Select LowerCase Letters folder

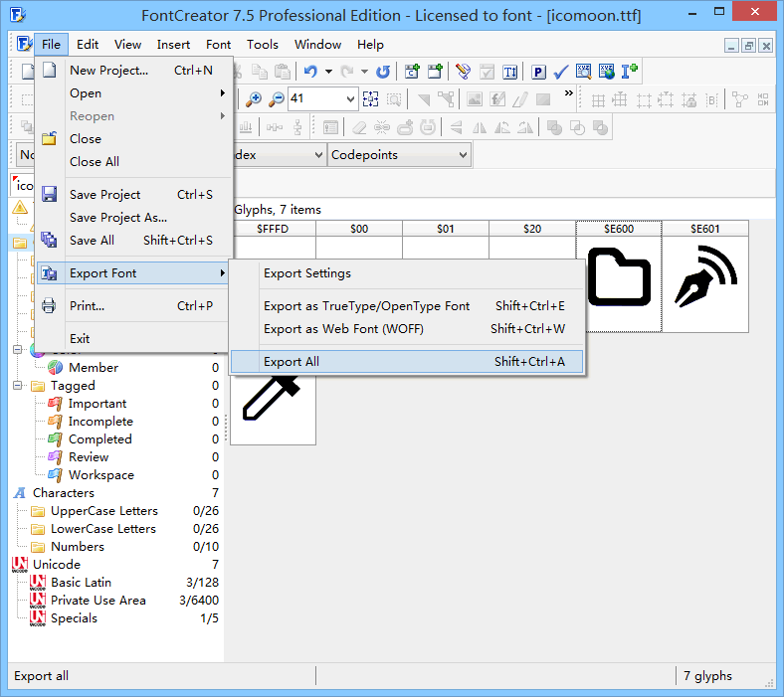tap(103, 529)
